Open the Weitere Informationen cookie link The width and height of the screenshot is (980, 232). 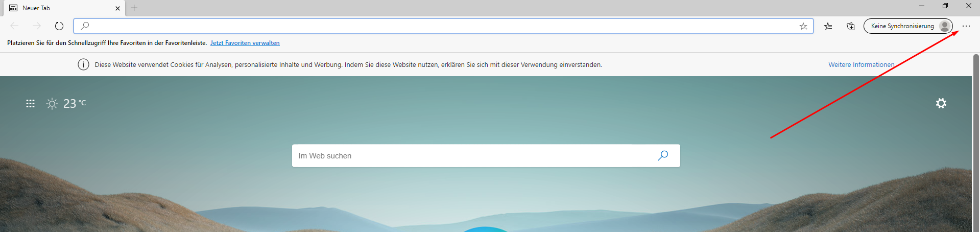(862, 65)
